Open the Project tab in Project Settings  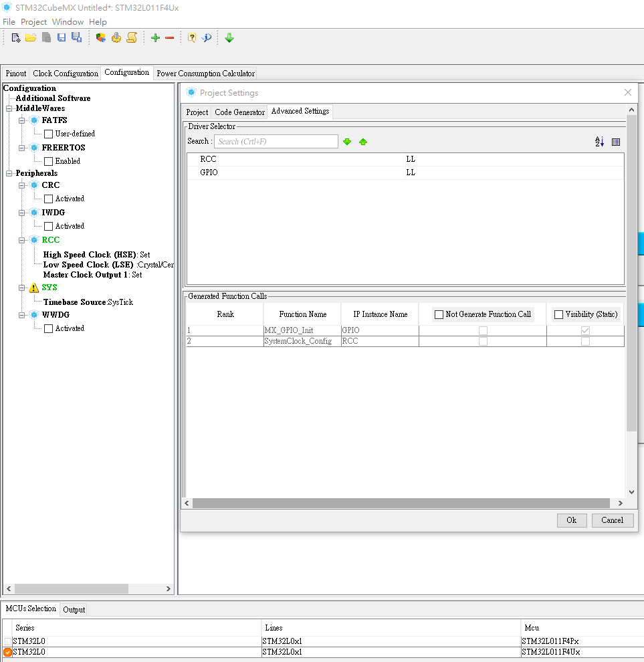click(197, 112)
